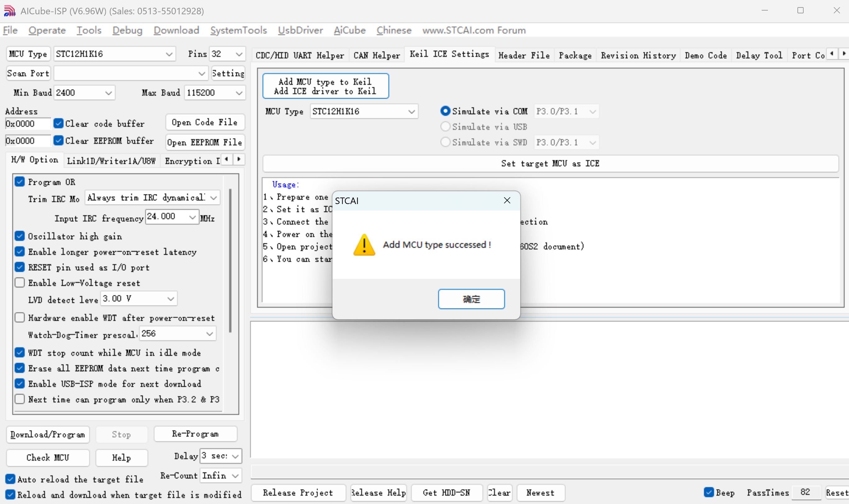Switch to the Header File tab
This screenshot has width=849, height=504.
[524, 55]
